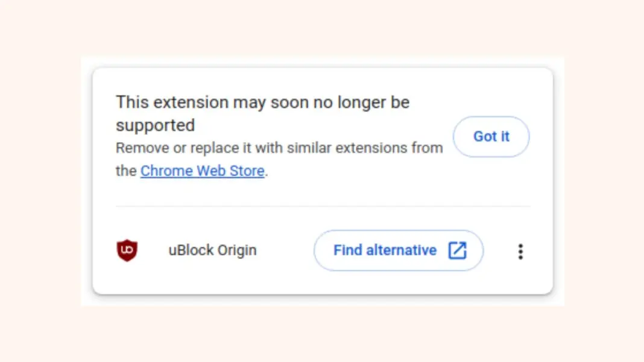Click the open-in-new-tab square arrow glyph
Image resolution: width=644 pixels, height=362 pixels.
[457, 251]
